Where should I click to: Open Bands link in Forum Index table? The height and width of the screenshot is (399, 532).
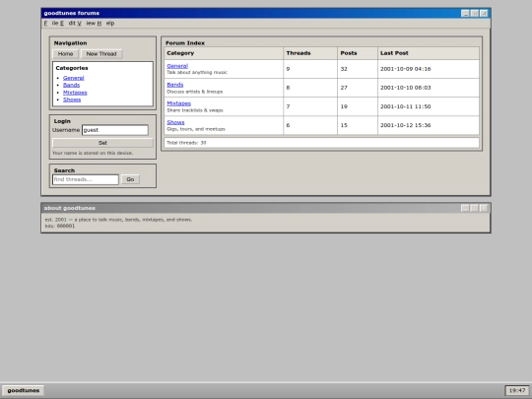(175, 85)
